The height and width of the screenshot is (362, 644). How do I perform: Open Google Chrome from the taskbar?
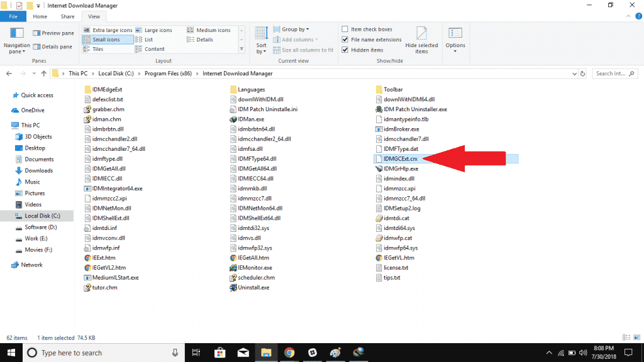pyautogui.click(x=289, y=353)
